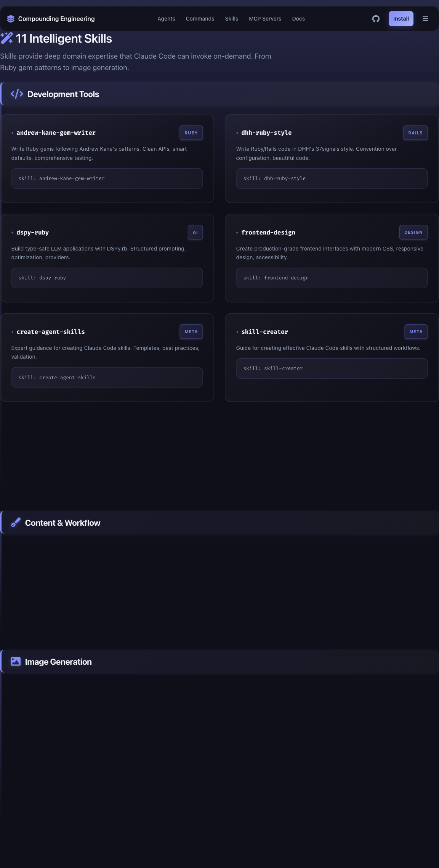Open the Agents nav item

(x=166, y=19)
